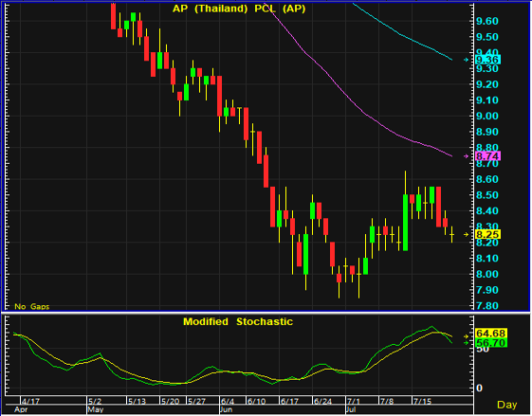Click the 6/4 date label

tap(228, 402)
